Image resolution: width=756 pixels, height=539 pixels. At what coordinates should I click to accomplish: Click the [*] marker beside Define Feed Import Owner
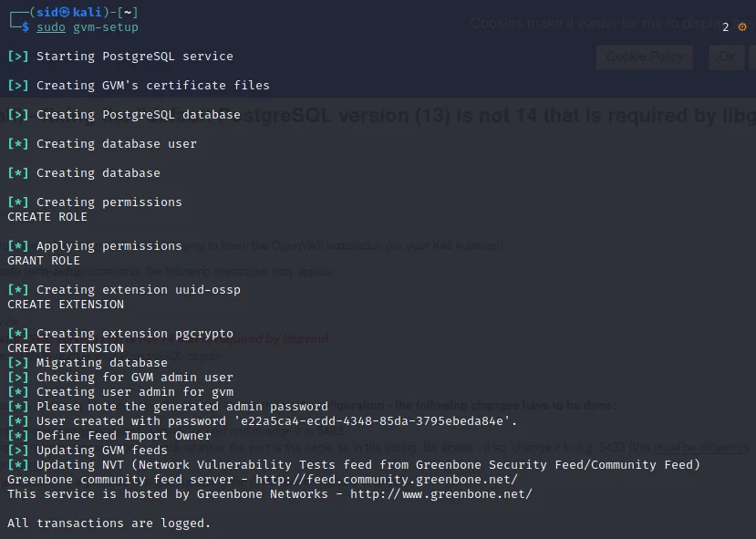18,436
